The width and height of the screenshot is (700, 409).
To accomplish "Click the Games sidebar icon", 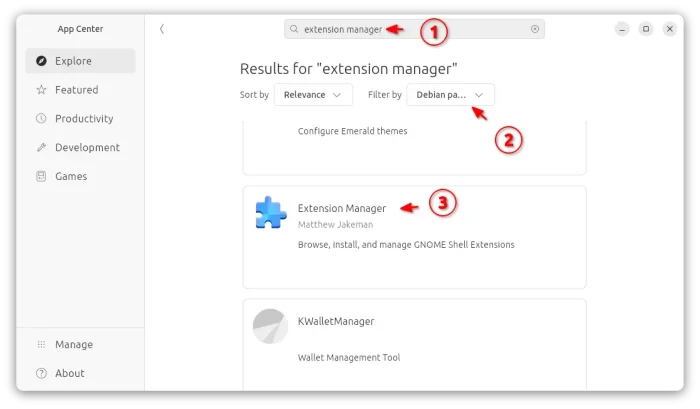I will point(41,177).
